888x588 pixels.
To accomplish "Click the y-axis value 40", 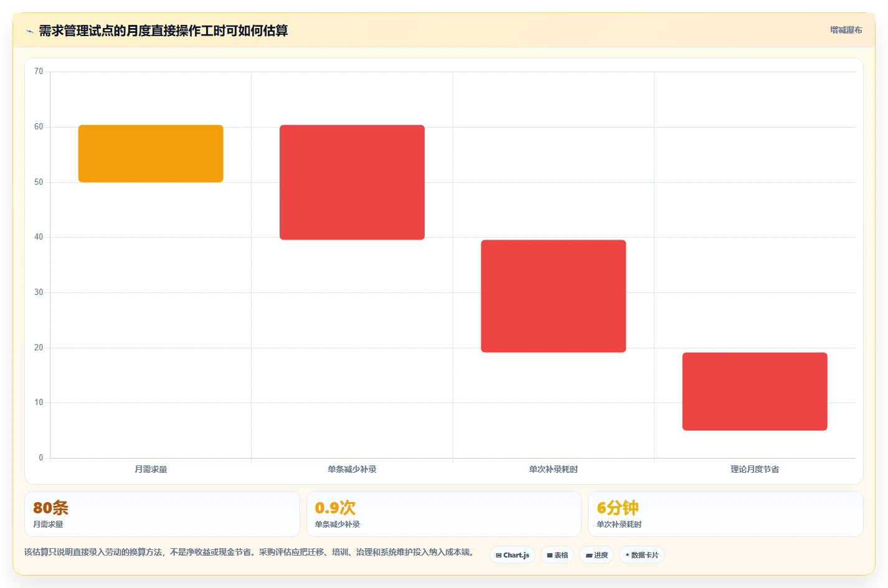I will pyautogui.click(x=39, y=237).
